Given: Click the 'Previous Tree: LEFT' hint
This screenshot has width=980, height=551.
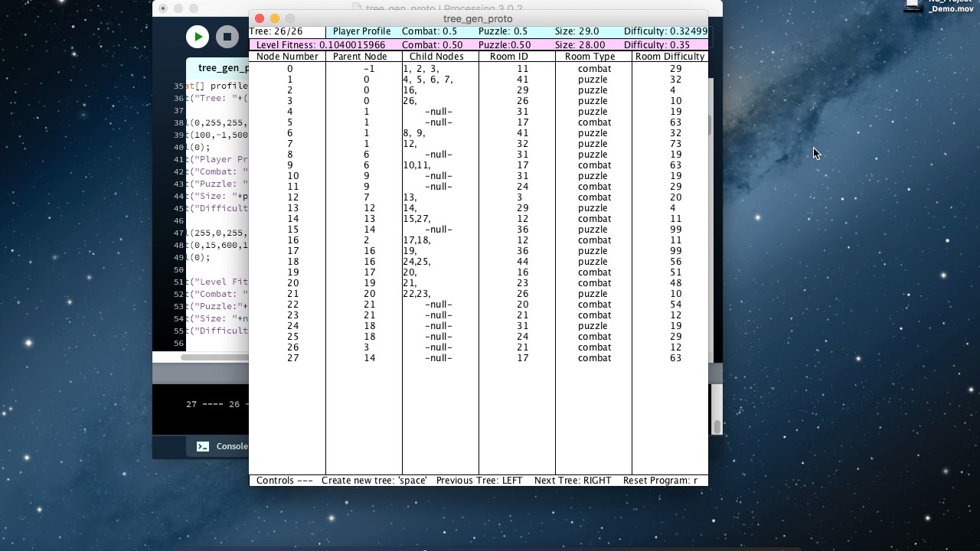Looking at the screenshot, I should (x=479, y=481).
